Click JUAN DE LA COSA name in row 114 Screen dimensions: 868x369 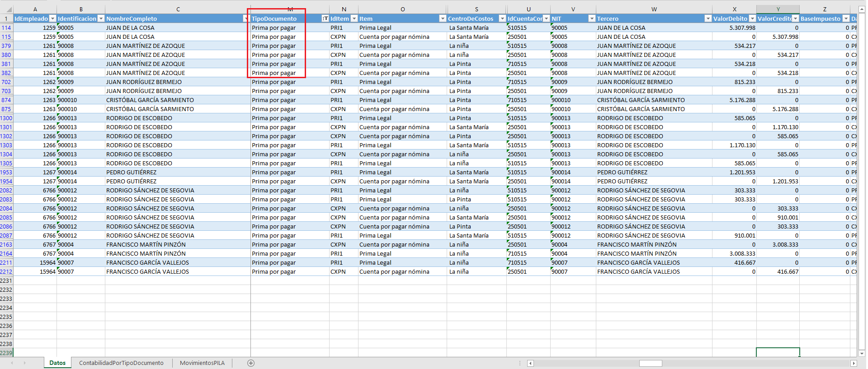coord(130,28)
